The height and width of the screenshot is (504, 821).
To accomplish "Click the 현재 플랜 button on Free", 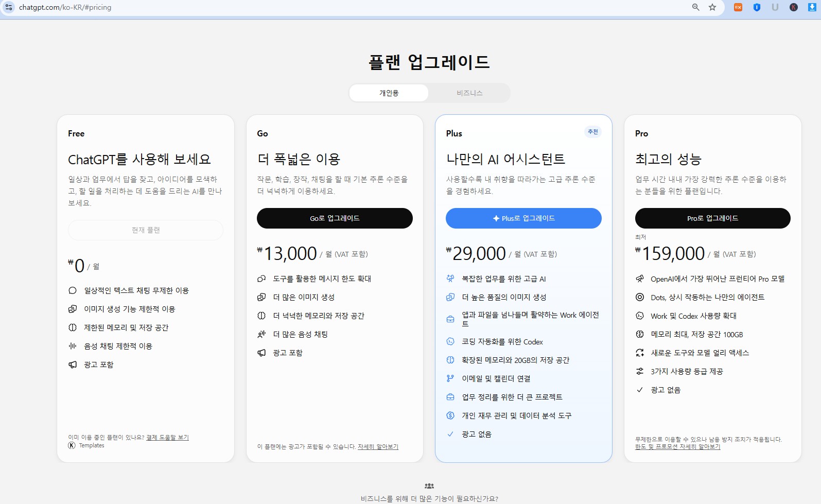I will click(146, 230).
